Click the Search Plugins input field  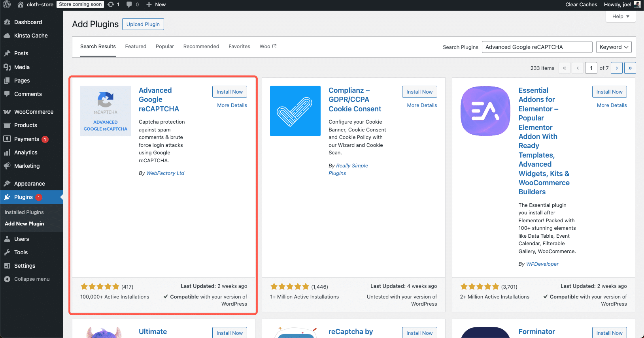tap(536, 47)
